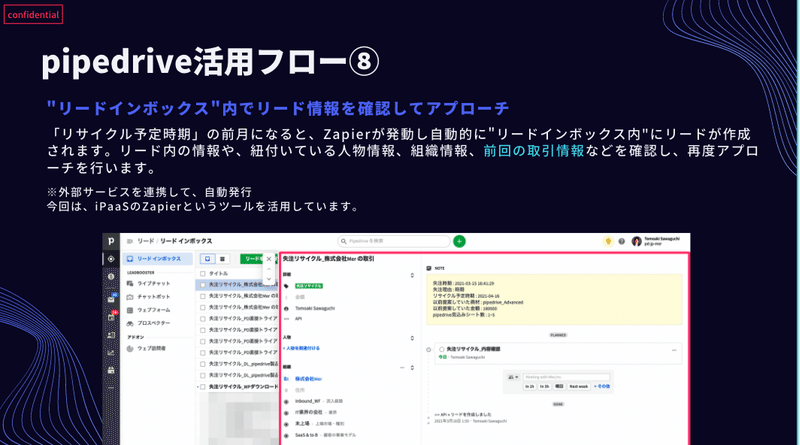
Task: Click the green plus quick-add button
Action: (x=459, y=241)
